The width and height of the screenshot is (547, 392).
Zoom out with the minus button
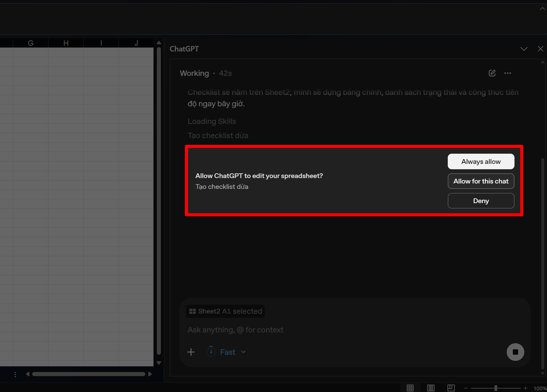point(466,388)
